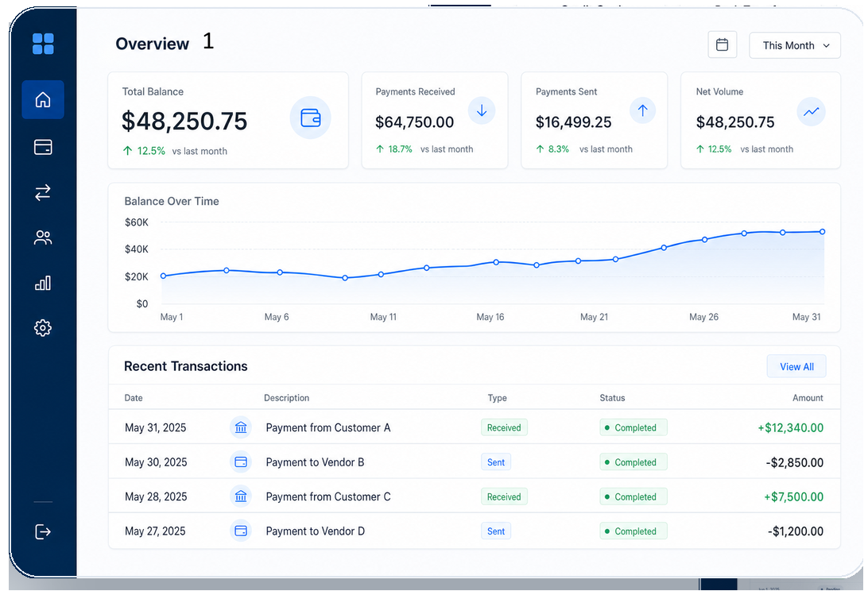This screenshot has width=868, height=591.
Task: Click the bank icon for Payment from Customer A
Action: click(x=241, y=427)
